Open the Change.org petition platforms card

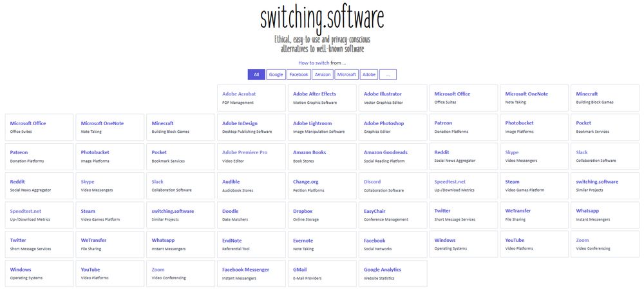tap(322, 186)
